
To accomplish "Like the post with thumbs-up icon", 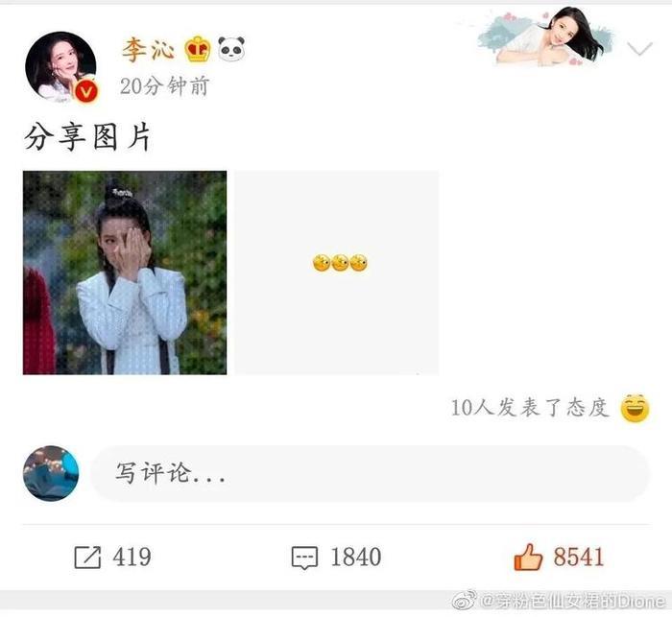I will (528, 557).
